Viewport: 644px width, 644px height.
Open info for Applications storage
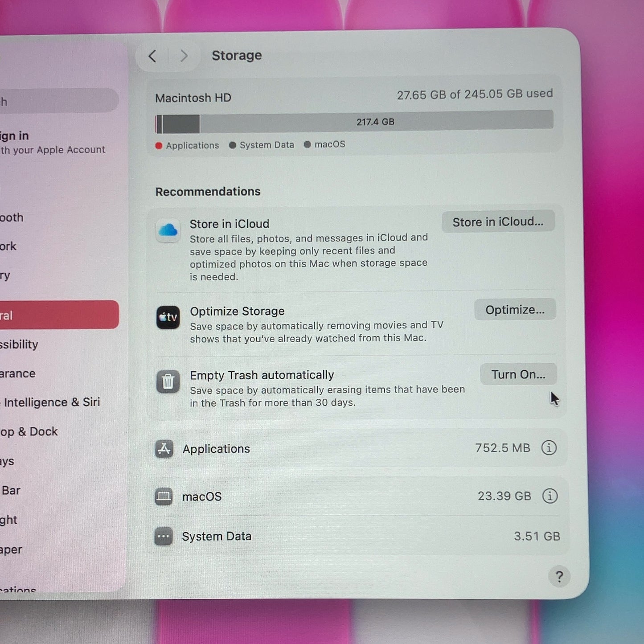(549, 447)
